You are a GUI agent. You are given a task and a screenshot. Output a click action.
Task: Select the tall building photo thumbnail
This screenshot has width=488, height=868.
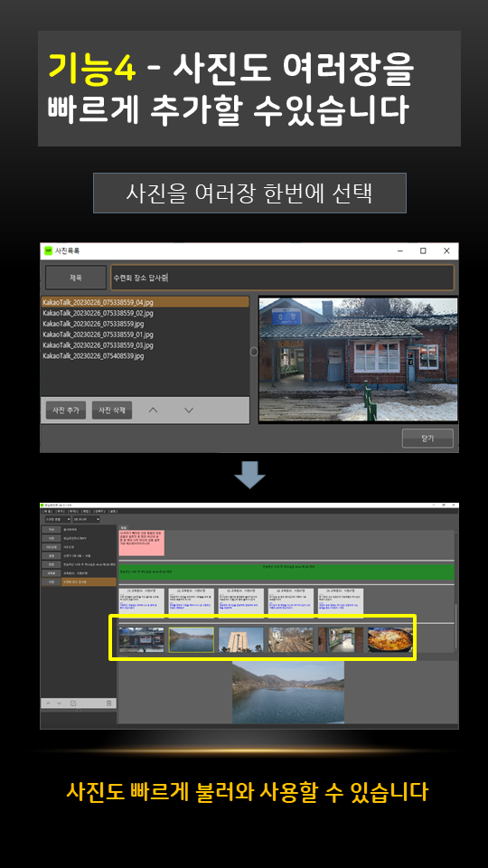click(240, 639)
